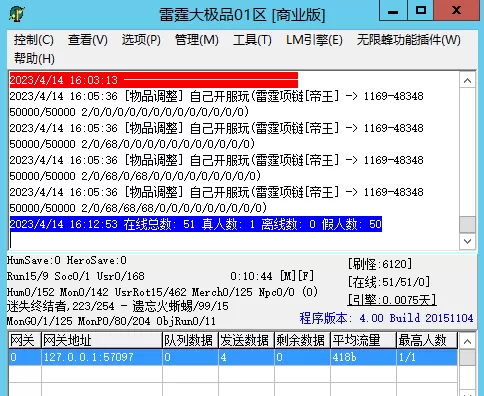
Task: Click MonG0/1/125 MonP0/80/204 status line
Action: [x=111, y=321]
